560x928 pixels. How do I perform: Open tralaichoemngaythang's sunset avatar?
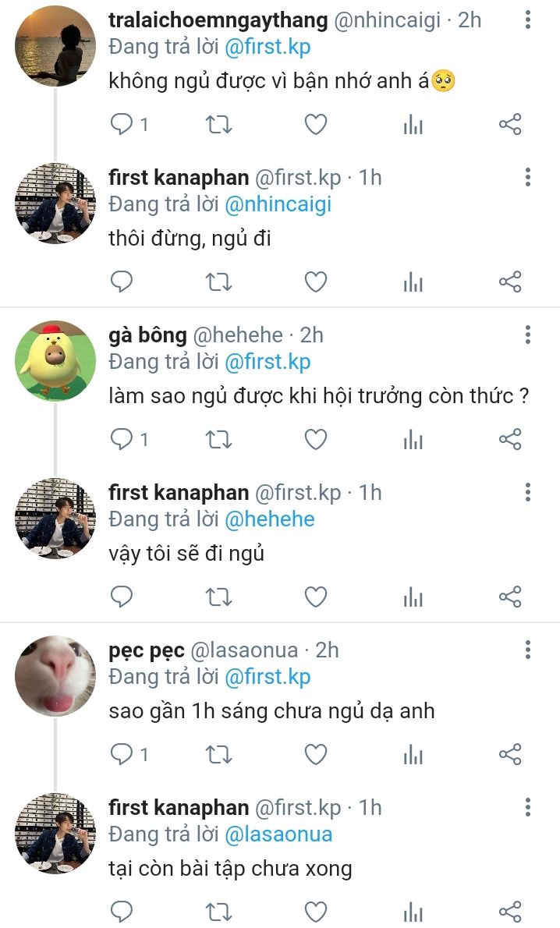click(55, 46)
